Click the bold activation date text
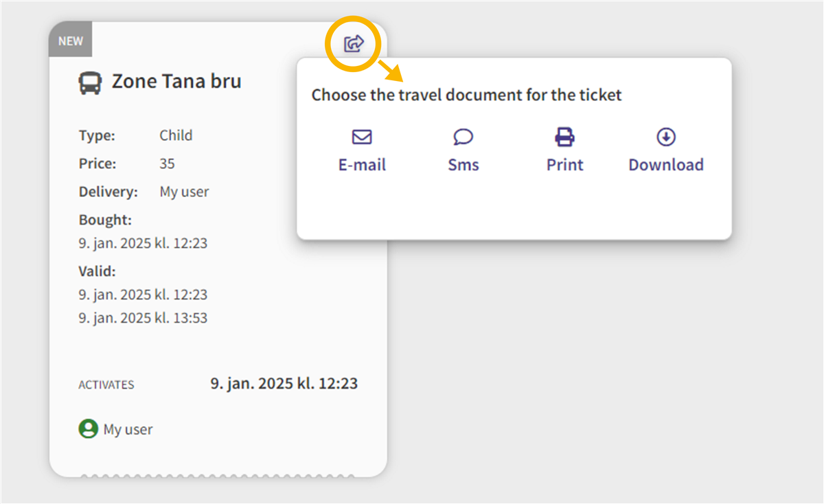The image size is (824, 504). 284,383
